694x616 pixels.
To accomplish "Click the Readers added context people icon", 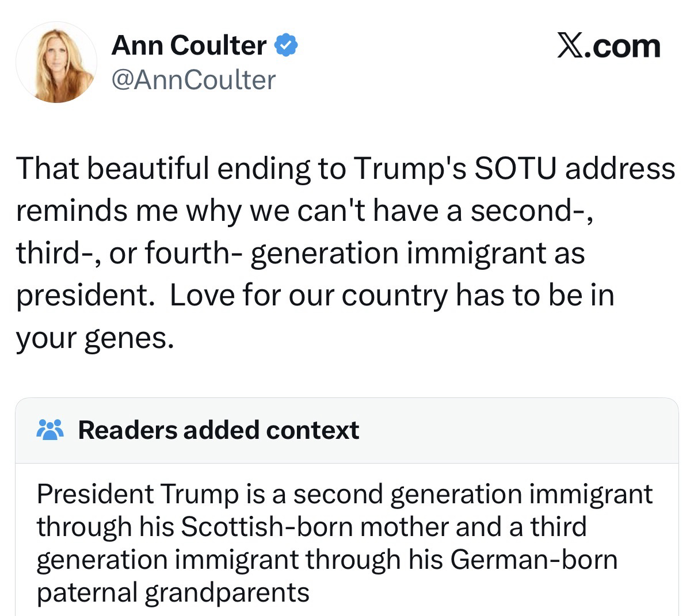I will [x=51, y=430].
